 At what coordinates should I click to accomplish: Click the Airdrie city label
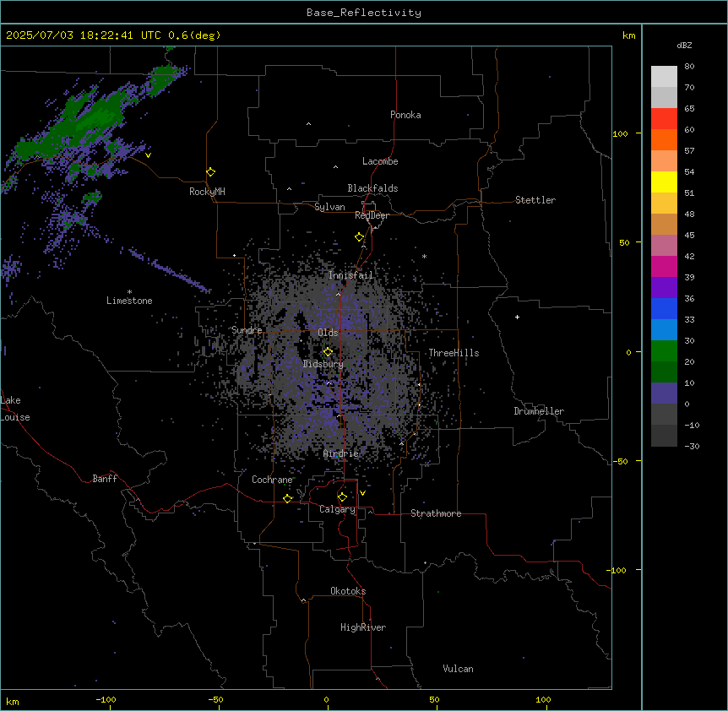341,453
